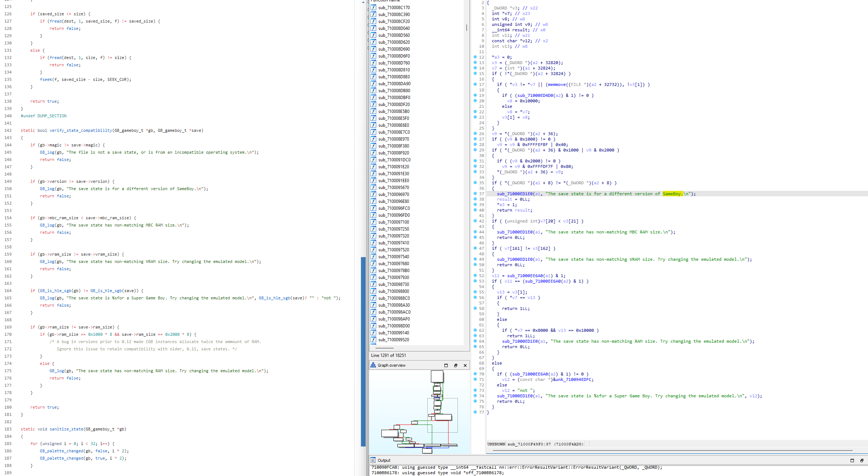Screen dimensions: 868x476
Task: Select sub_710008D040 in the function list
Action: tap(394, 28)
